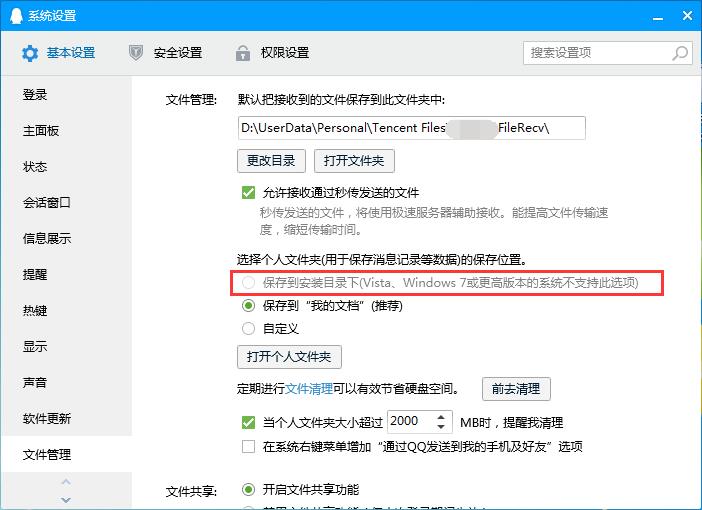
Task: Click the sidebar scroll-down chevron
Action: point(66,499)
